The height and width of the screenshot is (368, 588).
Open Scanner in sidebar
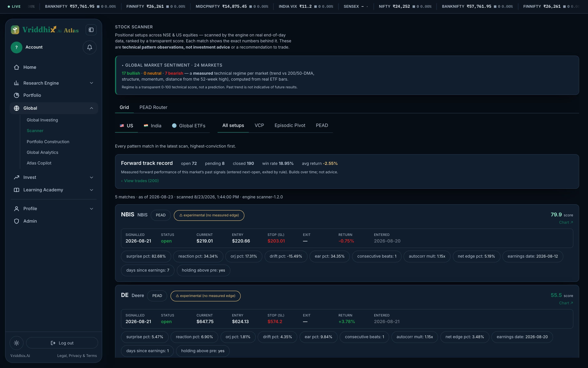tap(35, 131)
